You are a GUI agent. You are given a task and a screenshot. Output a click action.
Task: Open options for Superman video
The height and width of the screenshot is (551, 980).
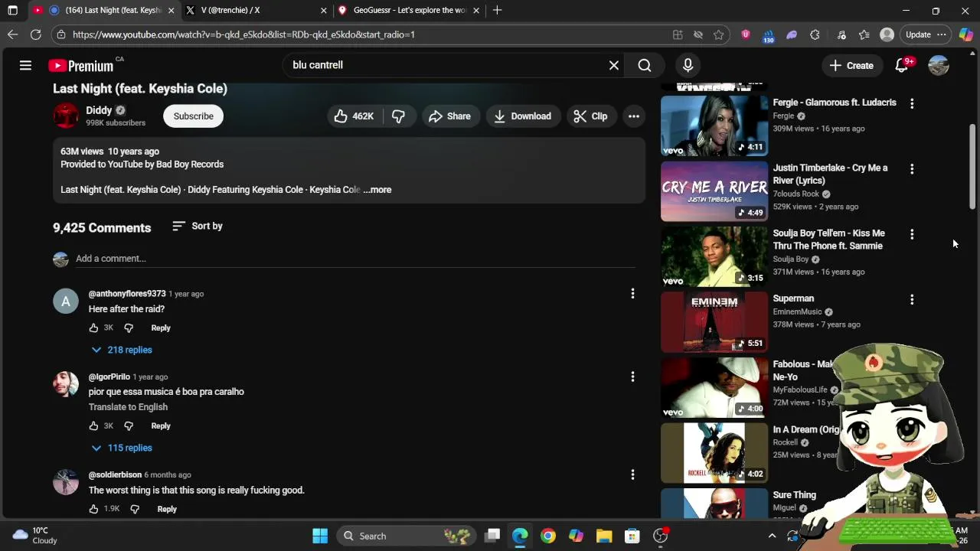tap(912, 299)
